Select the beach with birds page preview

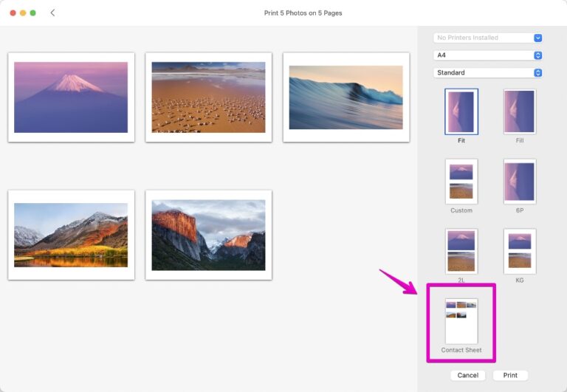pyautogui.click(x=209, y=97)
